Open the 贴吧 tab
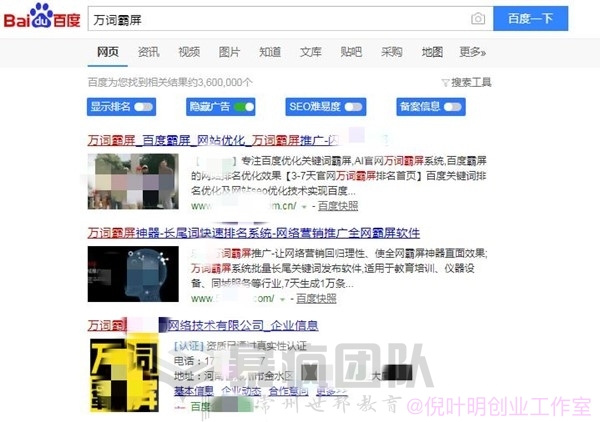Image resolution: width=600 pixels, height=422 pixels. [x=351, y=52]
